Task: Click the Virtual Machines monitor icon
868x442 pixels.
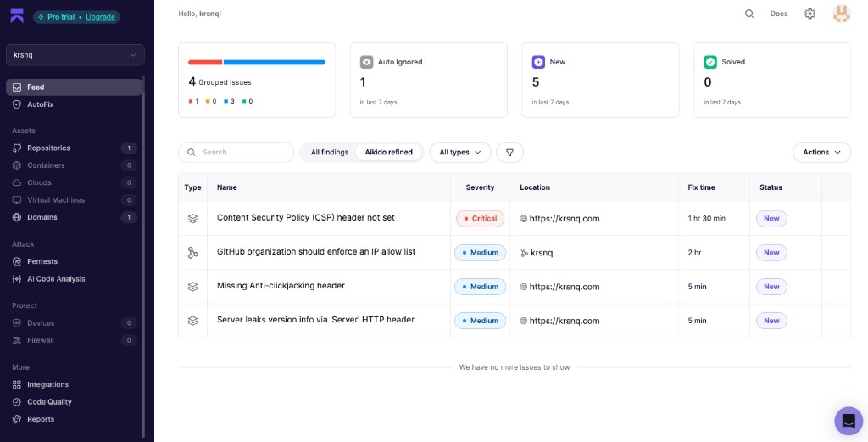Action: tap(17, 200)
